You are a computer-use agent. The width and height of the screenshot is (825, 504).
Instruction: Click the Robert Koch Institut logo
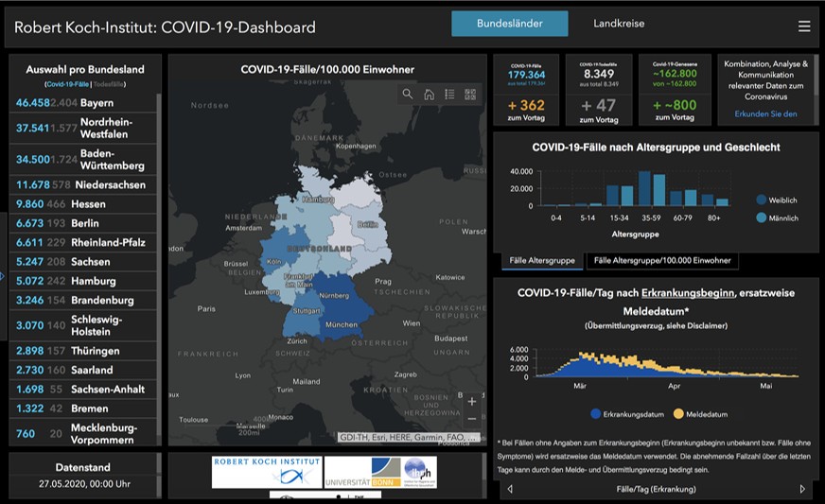pos(267,472)
